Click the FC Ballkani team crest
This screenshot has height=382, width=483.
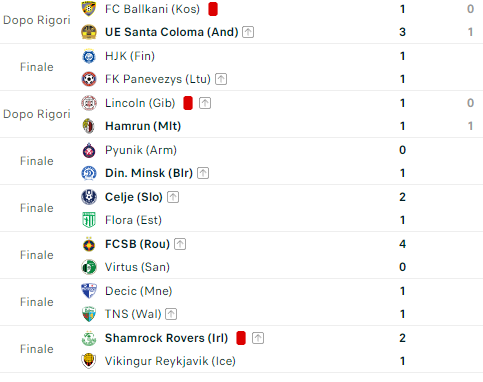click(x=89, y=8)
